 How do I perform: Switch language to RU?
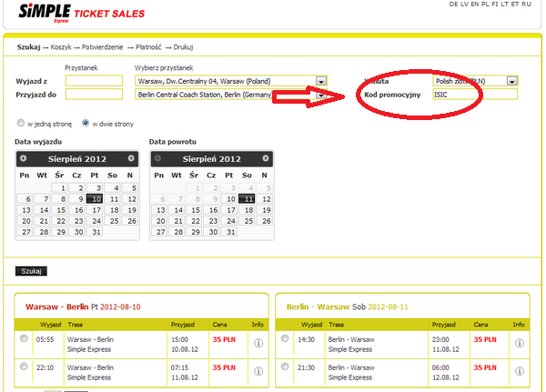click(526, 5)
